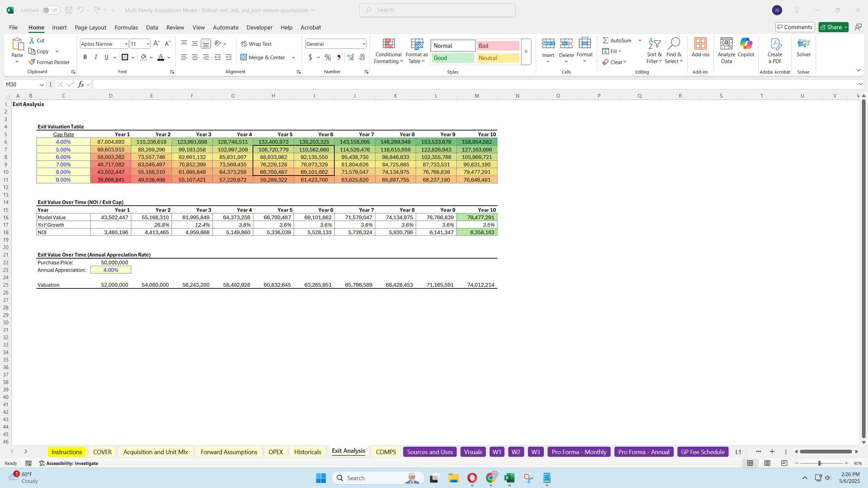Open the font name dropdown
868x488 pixels.
click(x=126, y=44)
